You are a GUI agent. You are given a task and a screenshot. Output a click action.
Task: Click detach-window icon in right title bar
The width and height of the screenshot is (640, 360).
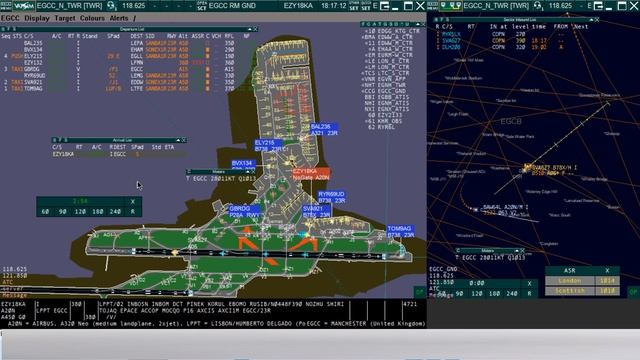[x=598, y=6]
